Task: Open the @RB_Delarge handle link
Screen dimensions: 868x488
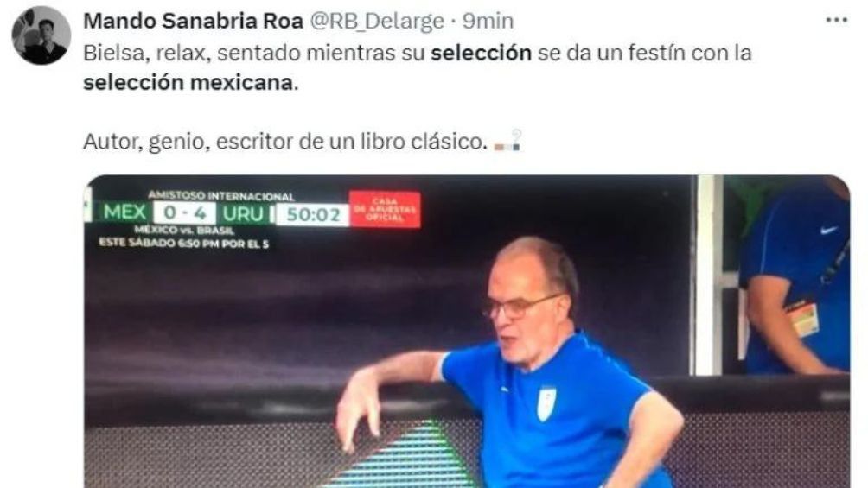Action: pos(376,21)
